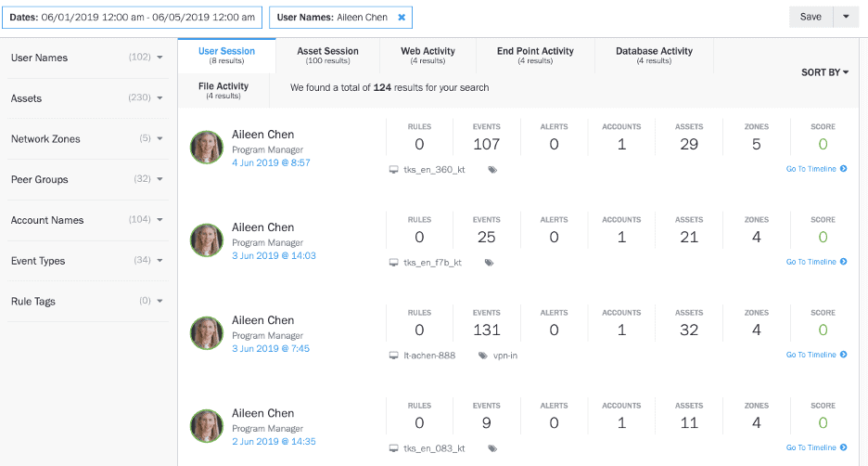This screenshot has width=868, height=466.
Task: Open the 3 Jun 2019 @ 7:45 session link
Action: tap(271, 348)
